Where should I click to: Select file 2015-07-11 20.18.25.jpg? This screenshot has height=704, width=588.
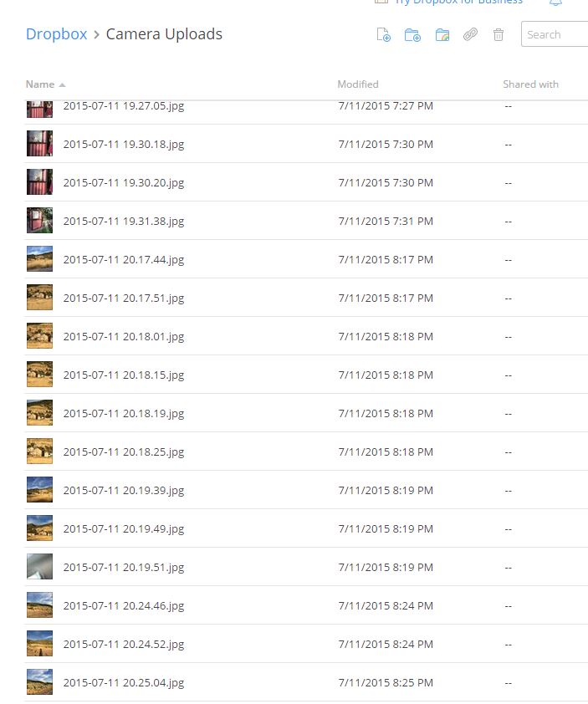click(x=306, y=451)
